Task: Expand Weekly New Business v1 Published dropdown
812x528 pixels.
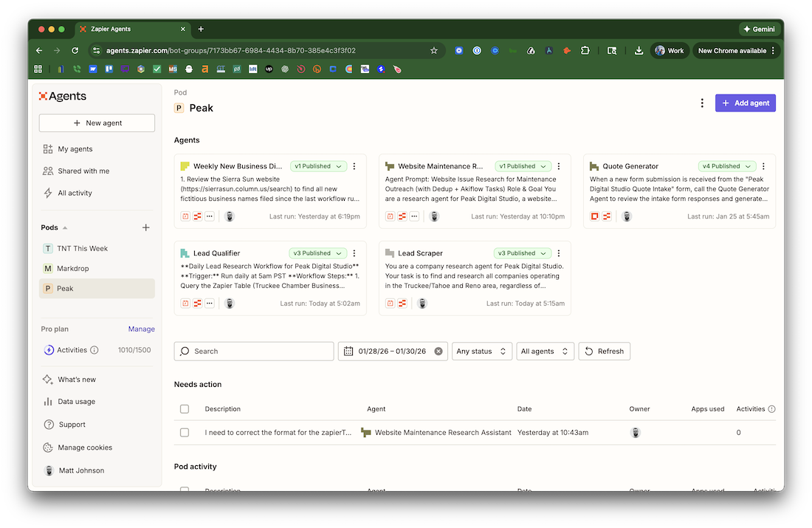Action: click(x=318, y=166)
